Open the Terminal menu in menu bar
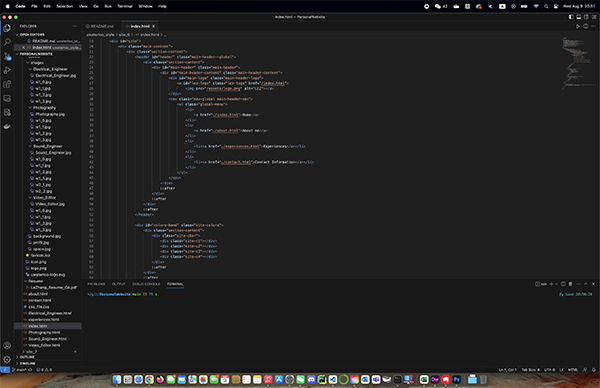The height and width of the screenshot is (388, 600). click(x=125, y=6)
